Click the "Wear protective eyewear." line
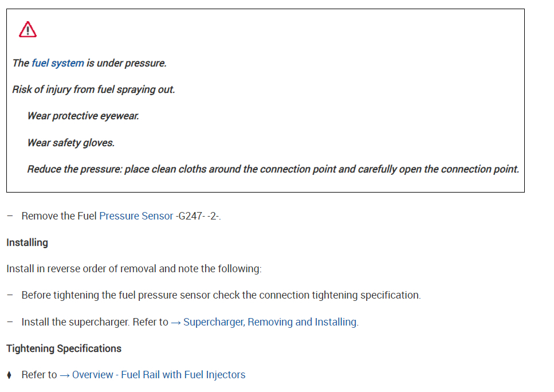Viewport: 554px width, 392px height. [83, 116]
